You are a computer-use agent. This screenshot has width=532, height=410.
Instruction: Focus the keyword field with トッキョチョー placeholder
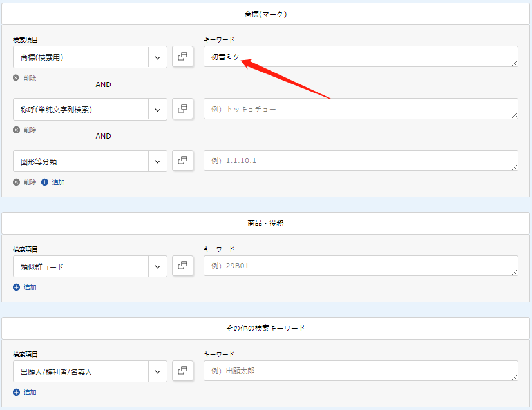click(361, 109)
